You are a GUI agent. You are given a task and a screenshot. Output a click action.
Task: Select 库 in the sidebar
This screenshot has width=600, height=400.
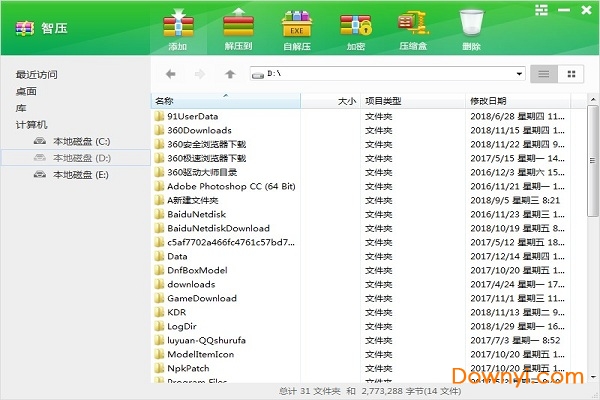[21, 108]
